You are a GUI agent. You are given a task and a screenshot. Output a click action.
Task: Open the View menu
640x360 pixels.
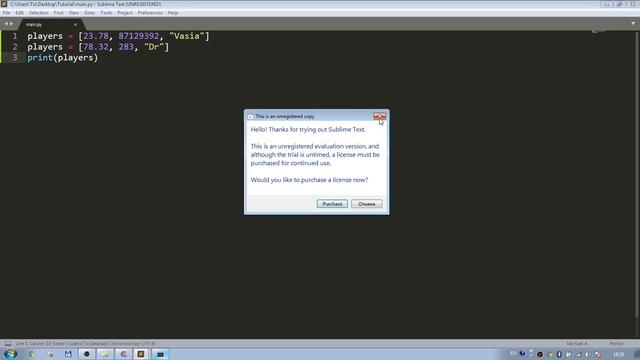74,13
